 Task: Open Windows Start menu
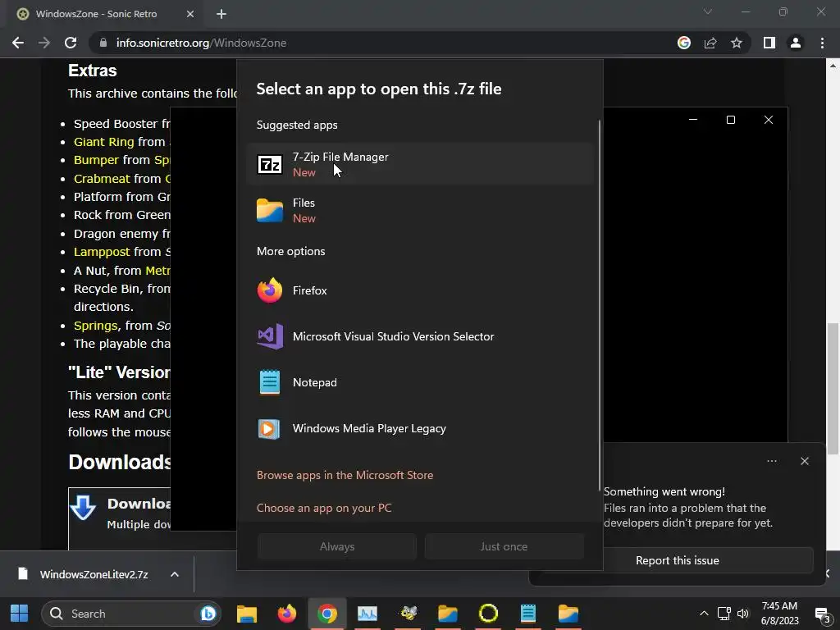click(20, 614)
